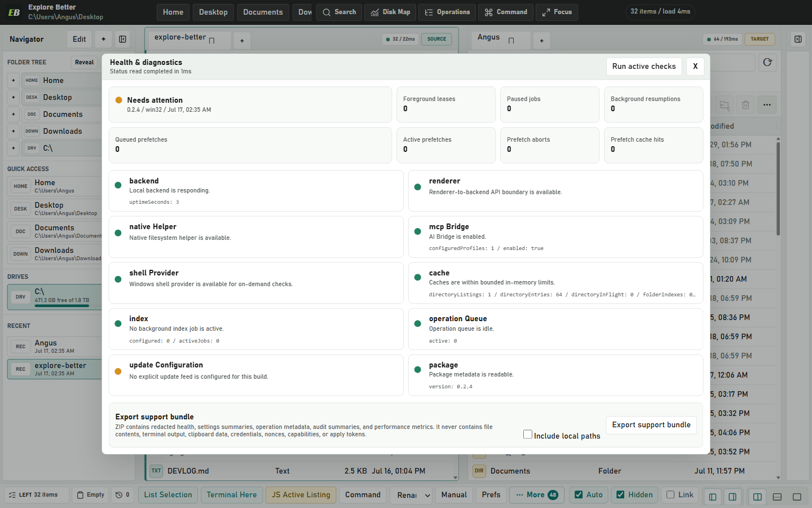The image size is (812, 508).
Task: Select the side-by-side dual pane layout
Action: 757,497
